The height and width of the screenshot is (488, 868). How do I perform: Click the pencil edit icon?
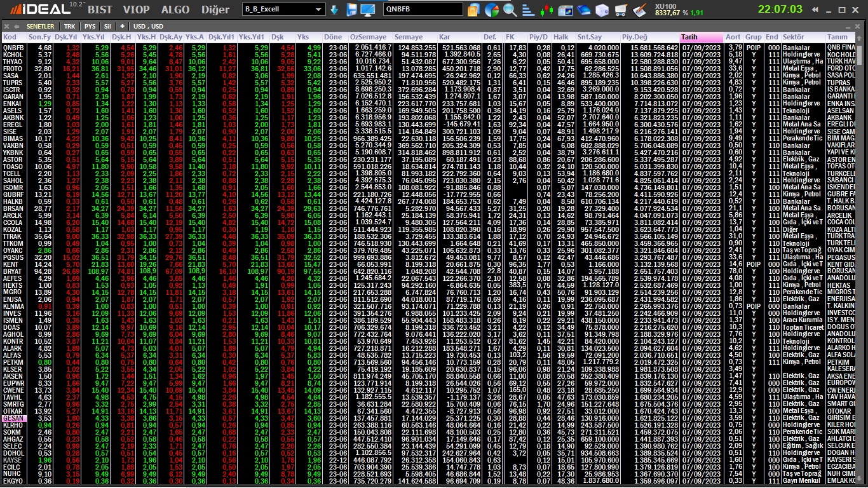click(x=639, y=10)
